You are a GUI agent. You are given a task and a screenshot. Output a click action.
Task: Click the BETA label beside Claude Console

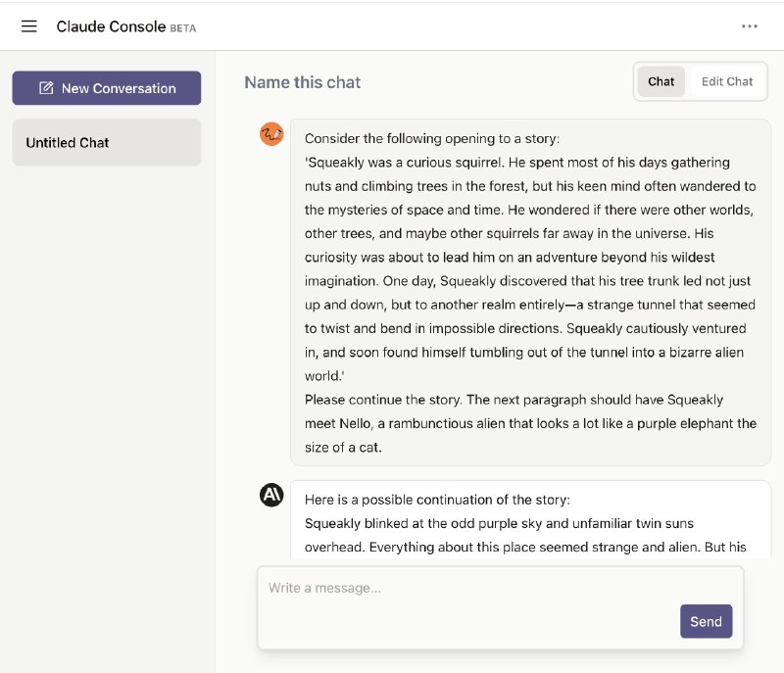click(183, 28)
